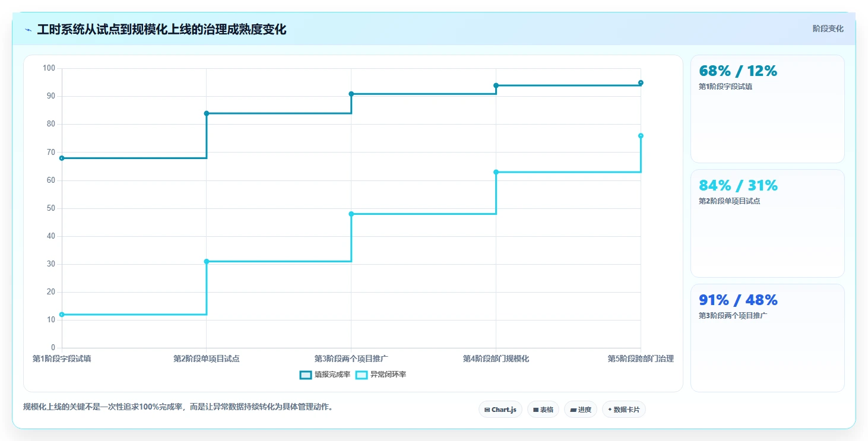Click the 数据卡片 tag
The image size is (868, 441).
tap(623, 410)
